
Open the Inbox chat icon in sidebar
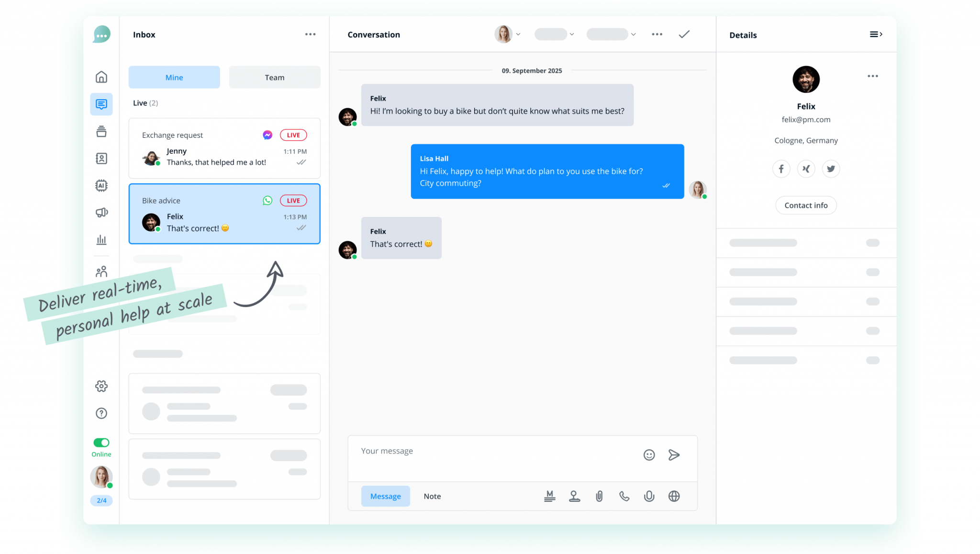click(101, 104)
